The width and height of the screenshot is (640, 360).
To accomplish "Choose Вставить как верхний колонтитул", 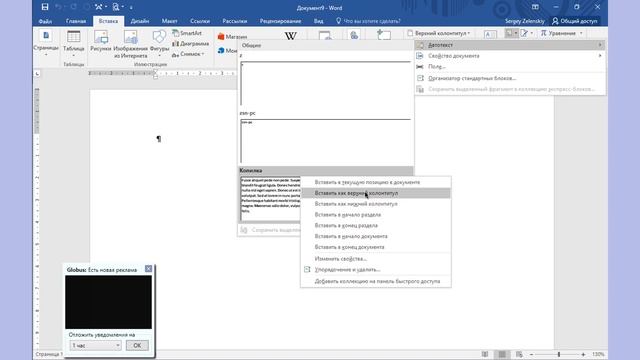I will point(376,193).
